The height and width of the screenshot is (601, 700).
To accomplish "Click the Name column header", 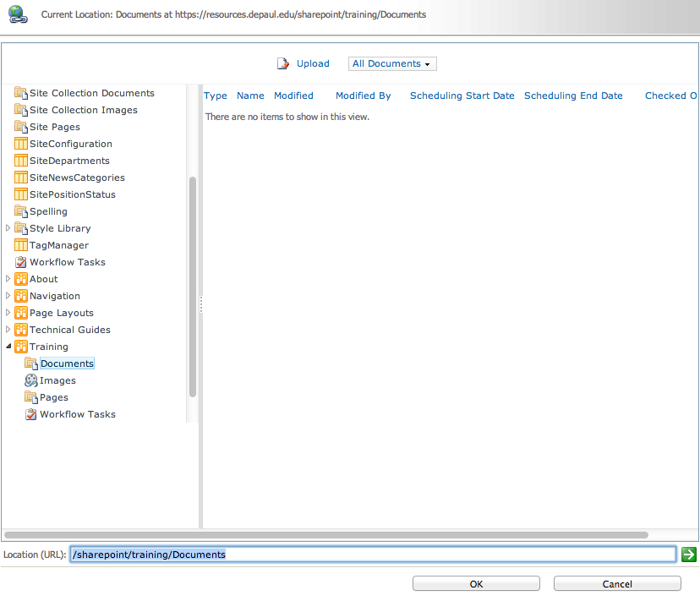I will (x=250, y=96).
